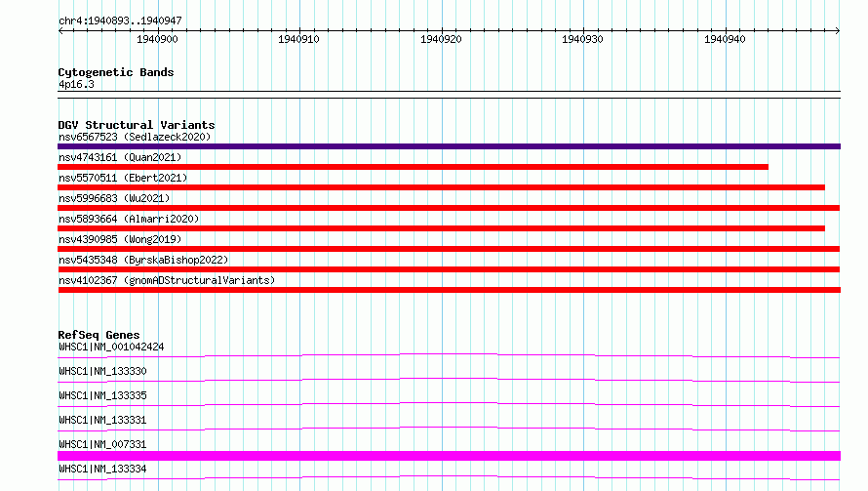
Task: Click the 4p16.3 cytogenetic band bar
Action: 449,95
